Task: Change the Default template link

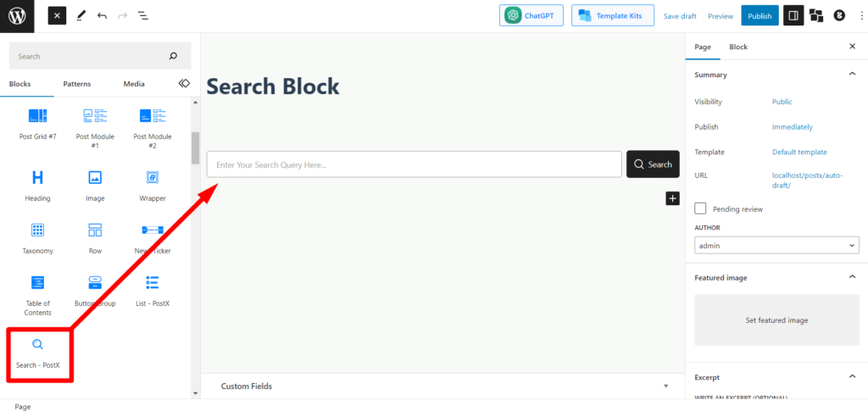Action: (799, 153)
